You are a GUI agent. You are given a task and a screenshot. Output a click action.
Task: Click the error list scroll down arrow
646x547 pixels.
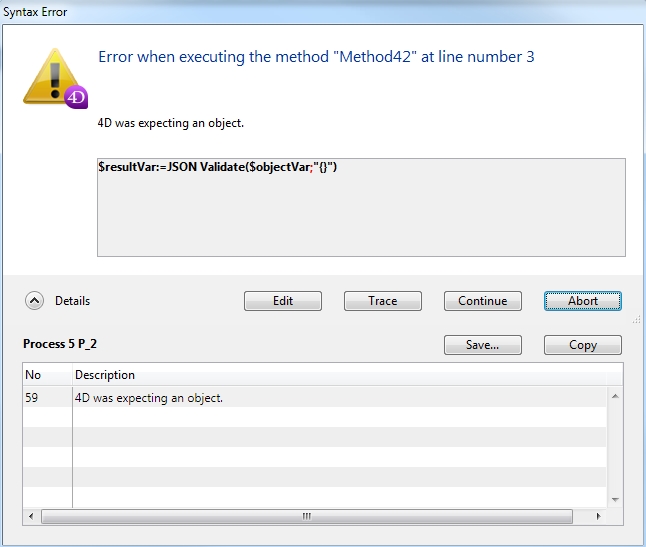point(614,499)
